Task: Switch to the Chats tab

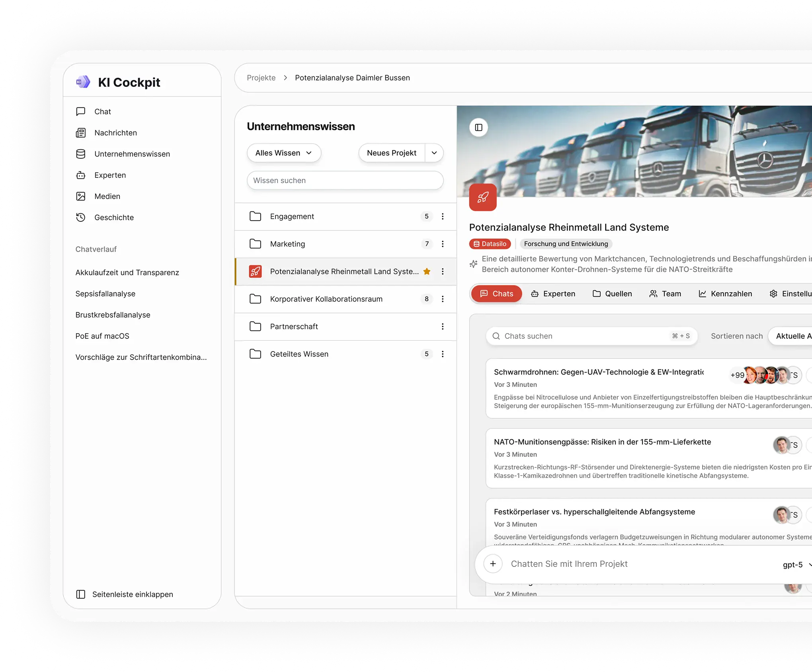Action: [496, 293]
